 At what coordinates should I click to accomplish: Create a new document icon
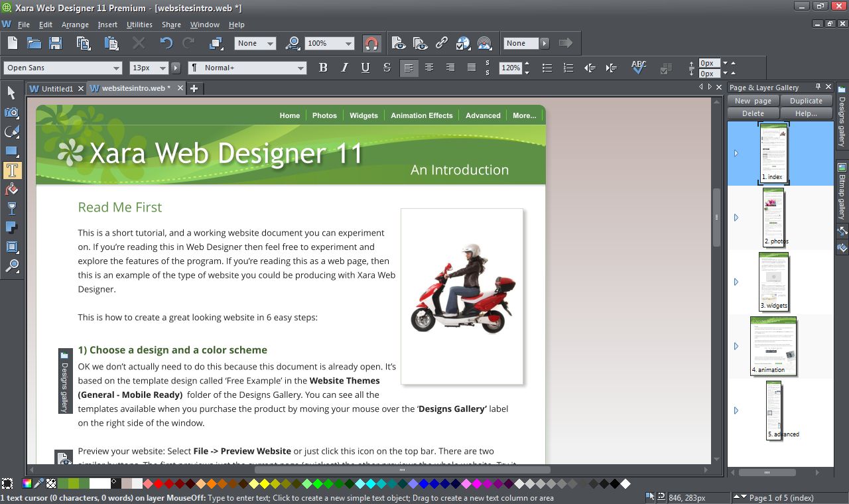click(13, 43)
